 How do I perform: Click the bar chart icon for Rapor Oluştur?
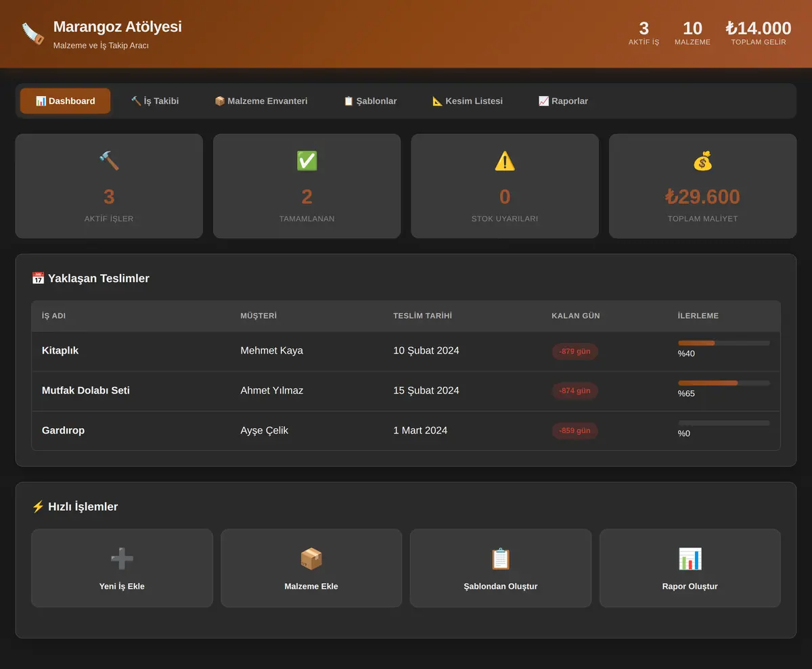click(x=690, y=559)
